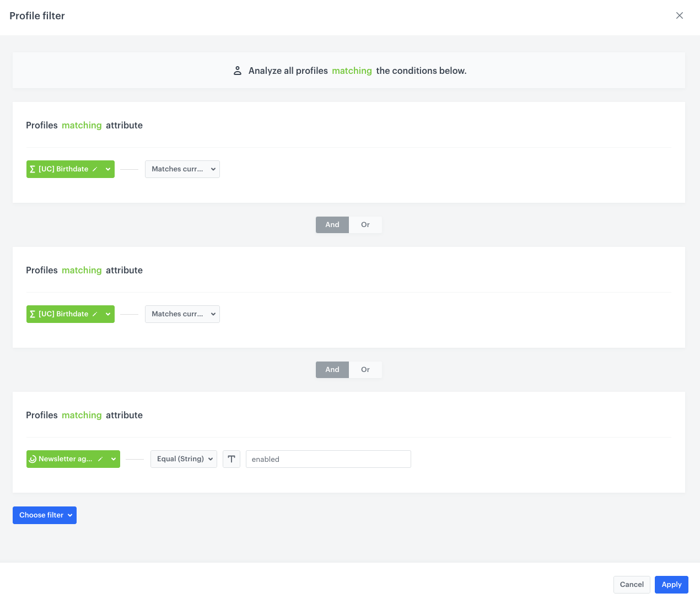Viewport: 700px width, 604px height.
Task: Close the Profile filter dialog with the X
Action: point(680,15)
